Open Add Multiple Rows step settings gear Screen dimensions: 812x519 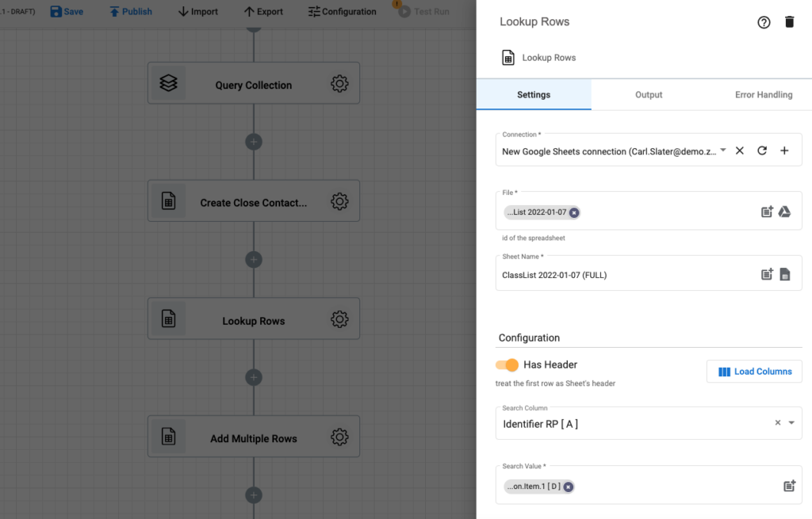(x=339, y=437)
